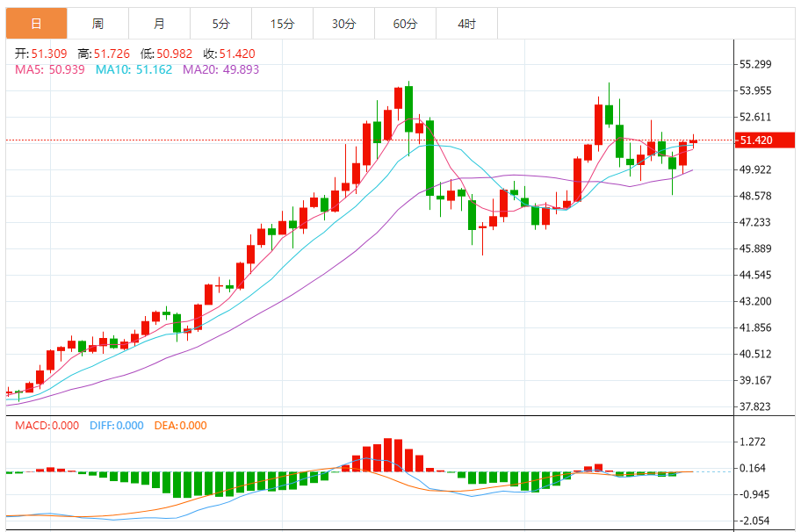801x532 pixels.
Task: Click the MA5 indicator label
Action: click(49, 69)
